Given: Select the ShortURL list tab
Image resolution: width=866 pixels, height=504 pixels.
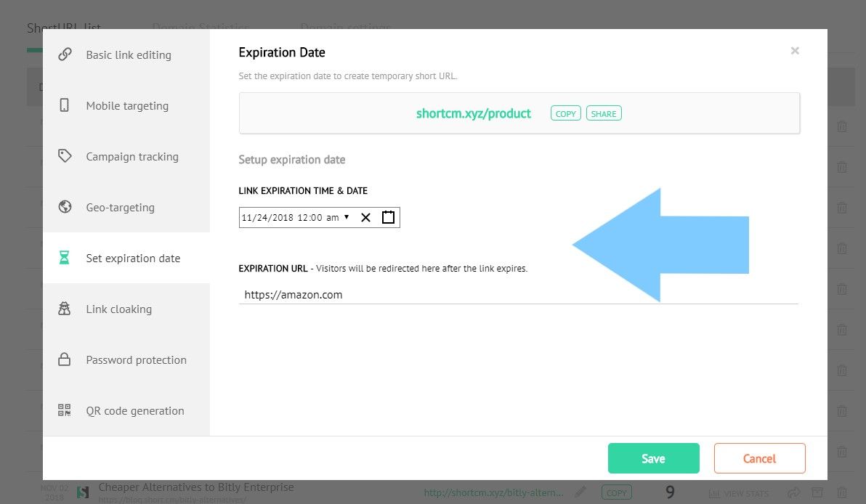Looking at the screenshot, I should pyautogui.click(x=64, y=28).
